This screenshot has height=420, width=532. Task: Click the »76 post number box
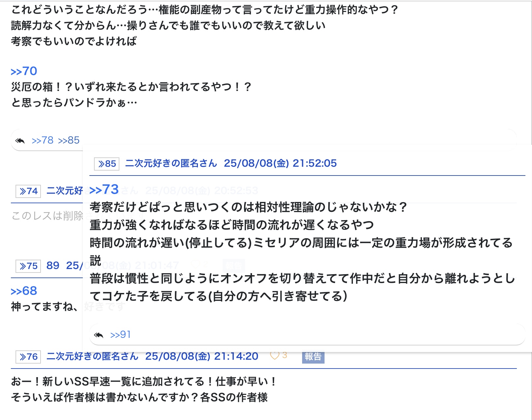[x=28, y=357]
